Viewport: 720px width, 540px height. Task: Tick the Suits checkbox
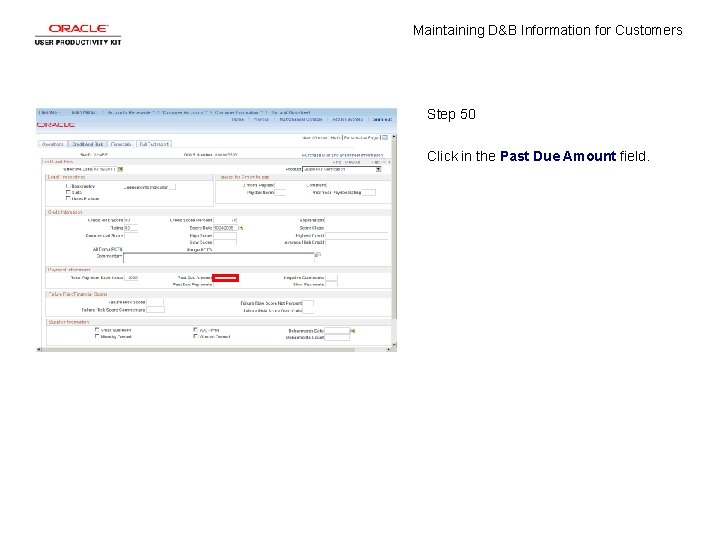68,192
